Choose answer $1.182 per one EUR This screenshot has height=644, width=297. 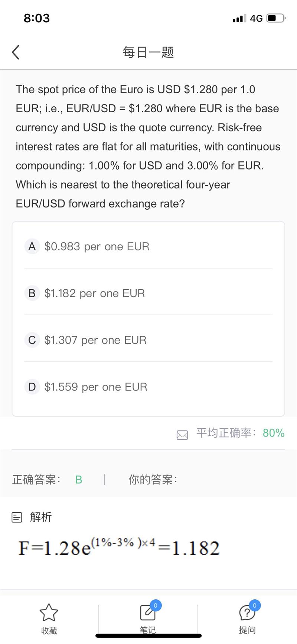95,293
